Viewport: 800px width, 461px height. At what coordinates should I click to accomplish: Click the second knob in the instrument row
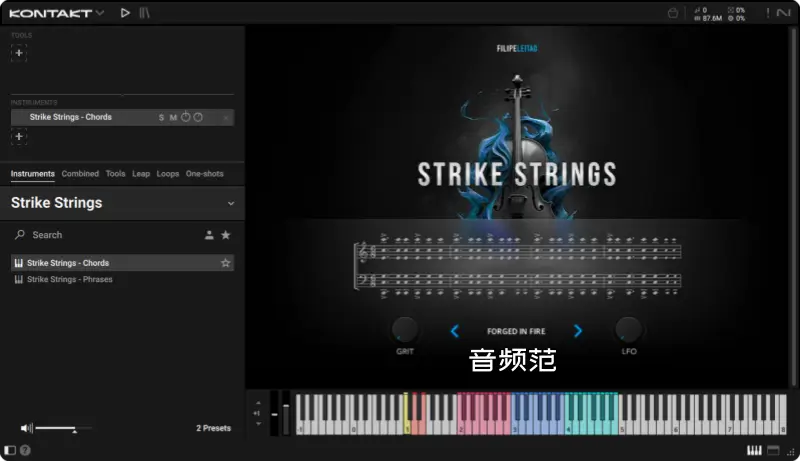(198, 117)
